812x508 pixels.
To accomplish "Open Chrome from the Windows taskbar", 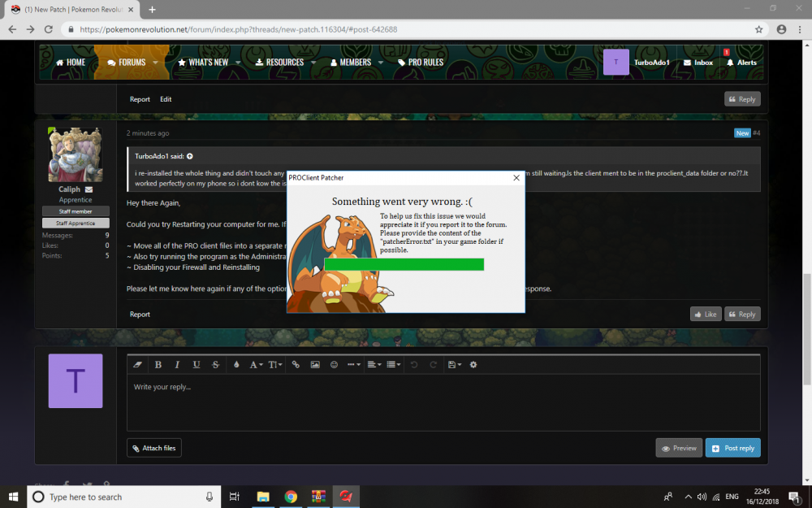I will pos(291,497).
